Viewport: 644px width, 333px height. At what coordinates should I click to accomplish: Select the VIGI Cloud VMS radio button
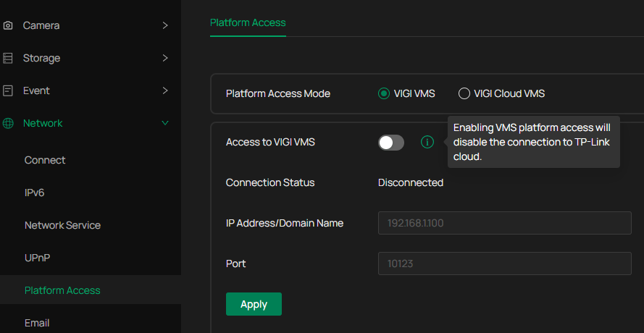464,93
